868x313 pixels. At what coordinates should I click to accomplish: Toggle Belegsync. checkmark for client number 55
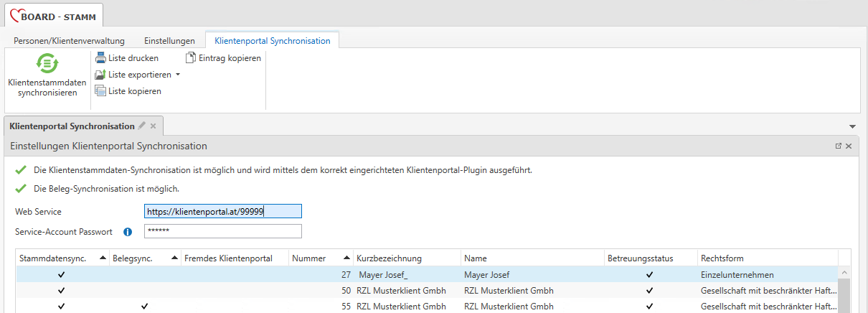click(x=144, y=307)
